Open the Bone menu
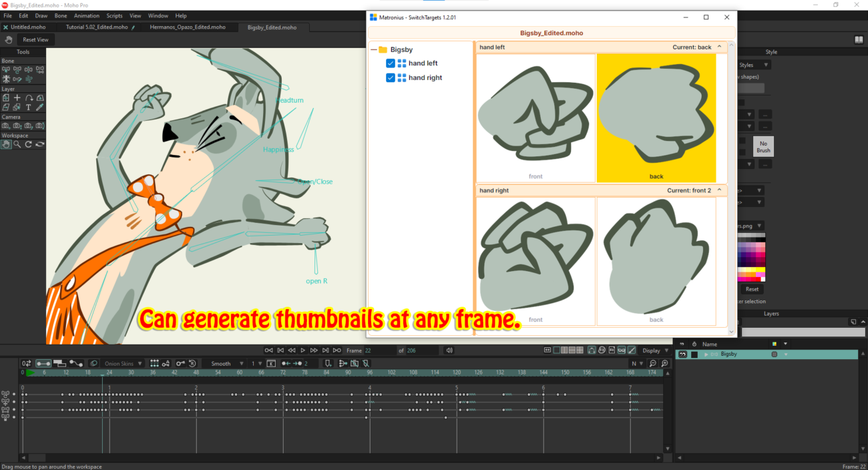The image size is (868, 470). 61,15
